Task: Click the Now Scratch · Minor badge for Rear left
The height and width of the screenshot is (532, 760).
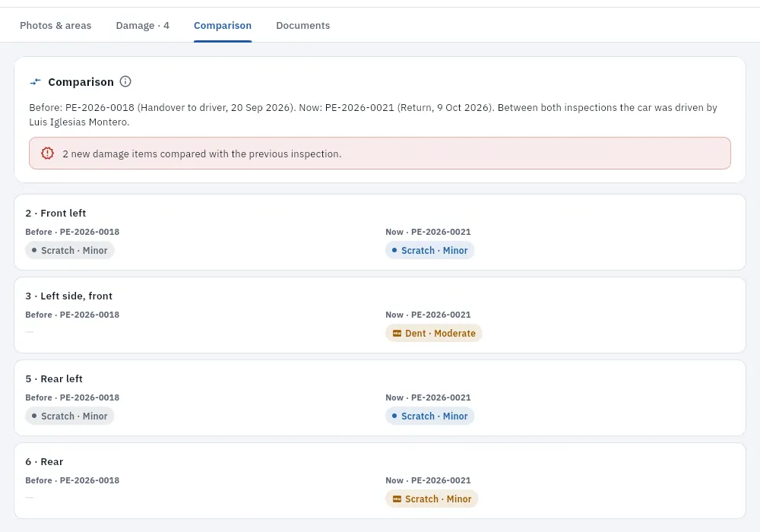Action: pos(430,416)
